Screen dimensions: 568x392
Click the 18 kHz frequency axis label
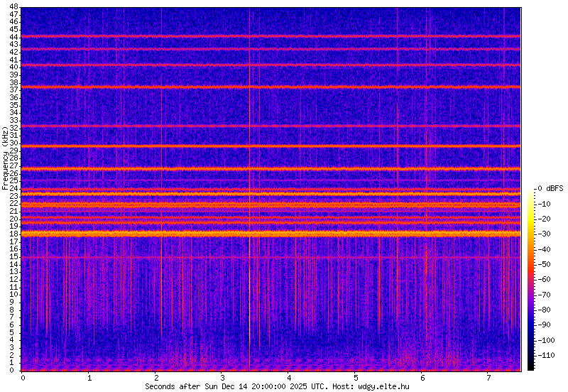13,234
